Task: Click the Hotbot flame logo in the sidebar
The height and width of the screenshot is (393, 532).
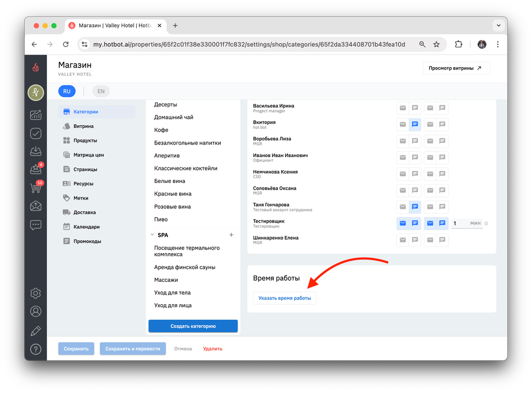Action: coord(36,67)
